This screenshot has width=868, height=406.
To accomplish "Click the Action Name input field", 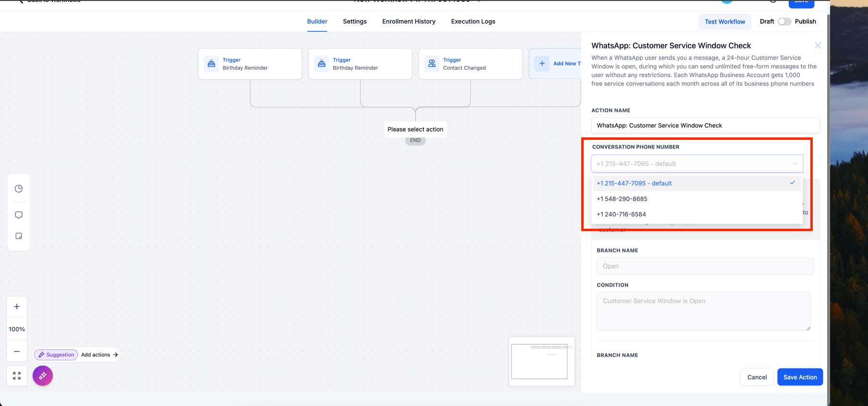I will coord(705,125).
